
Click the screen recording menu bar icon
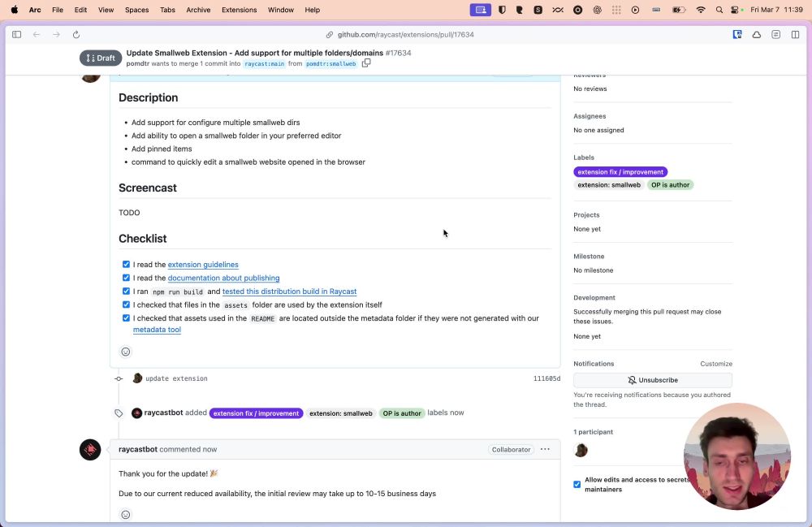pos(481,10)
